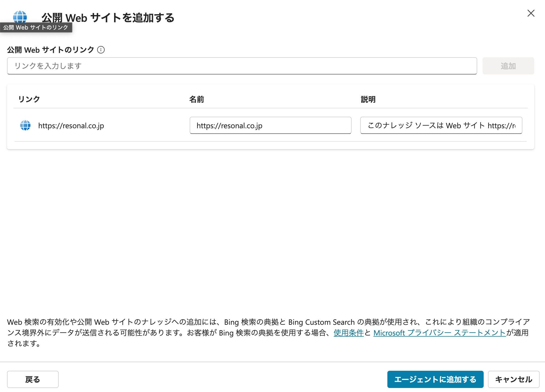Click the globe icon beside the dialog title
This screenshot has height=392, width=545.
tap(20, 16)
